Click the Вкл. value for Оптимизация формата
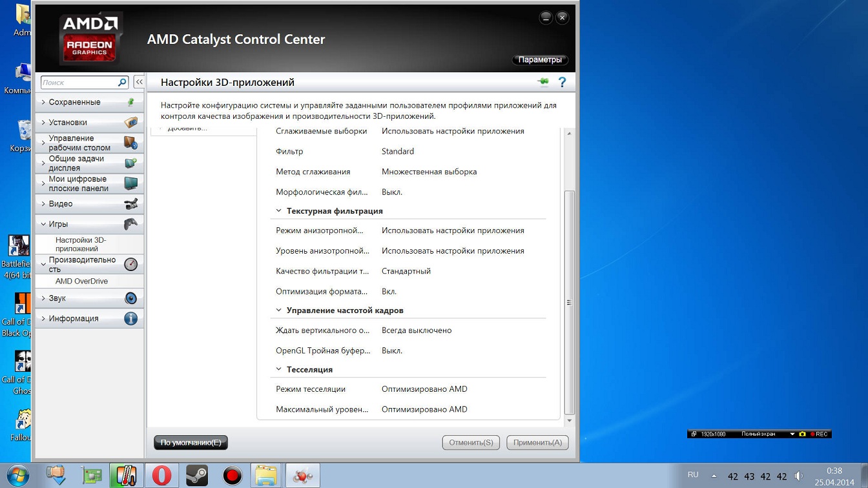This screenshot has height=488, width=868. pos(389,292)
